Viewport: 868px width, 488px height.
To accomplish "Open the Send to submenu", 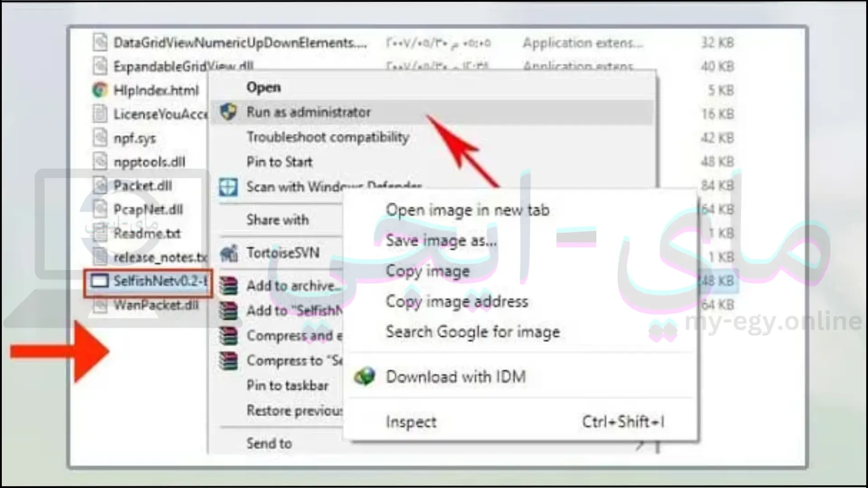I will pos(269,443).
